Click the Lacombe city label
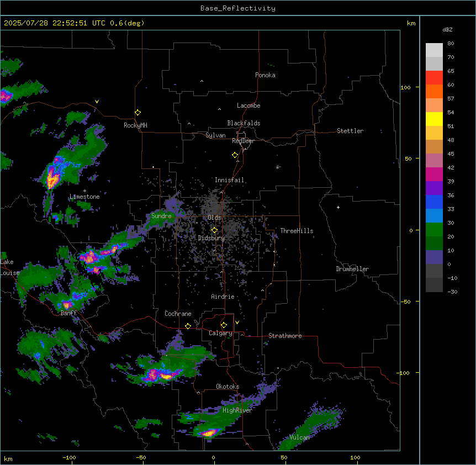This screenshot has height=465, width=476. 248,105
